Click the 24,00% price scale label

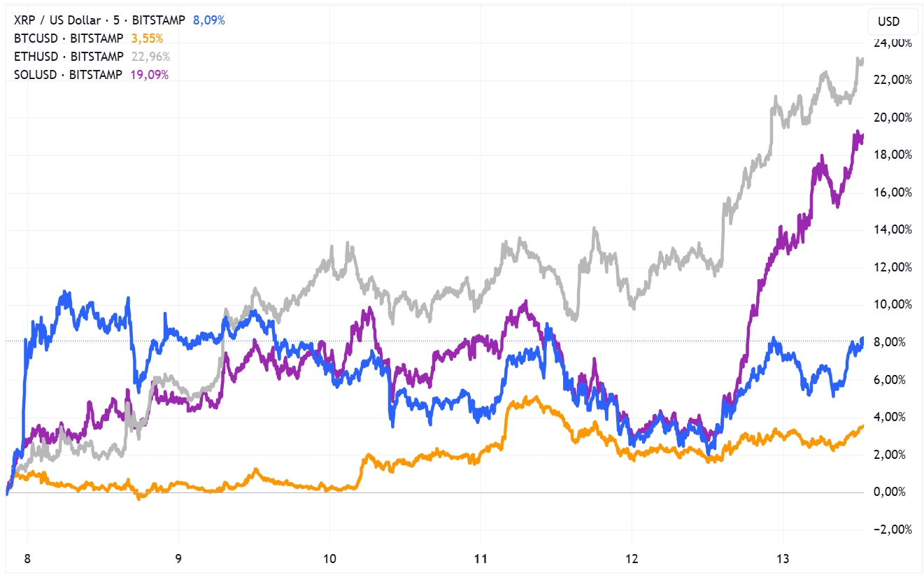[893, 43]
